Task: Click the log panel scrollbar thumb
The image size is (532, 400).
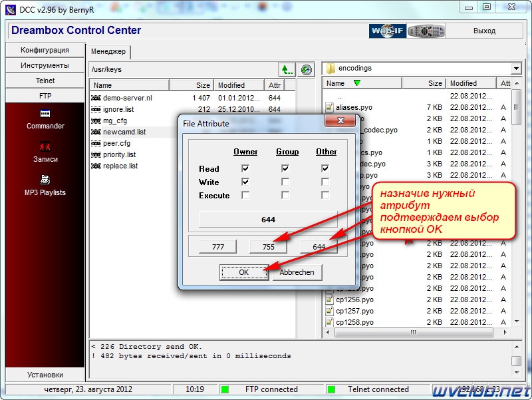Action: point(516,361)
